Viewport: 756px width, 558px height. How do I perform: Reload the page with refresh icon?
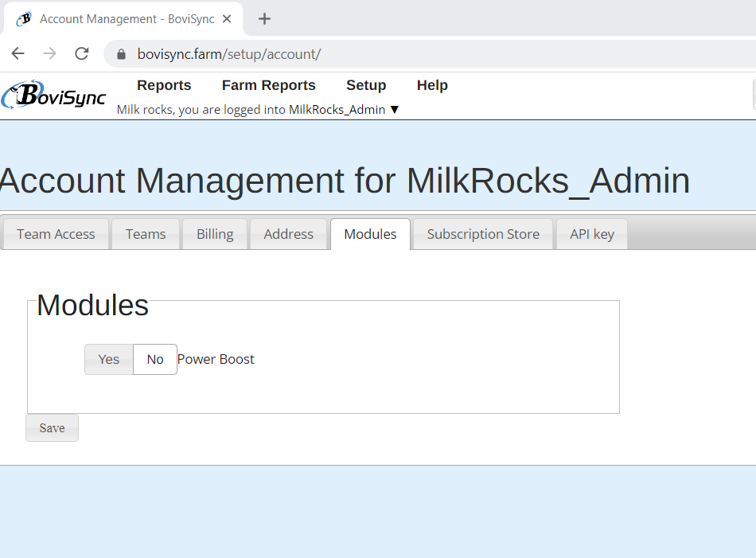pos(82,53)
